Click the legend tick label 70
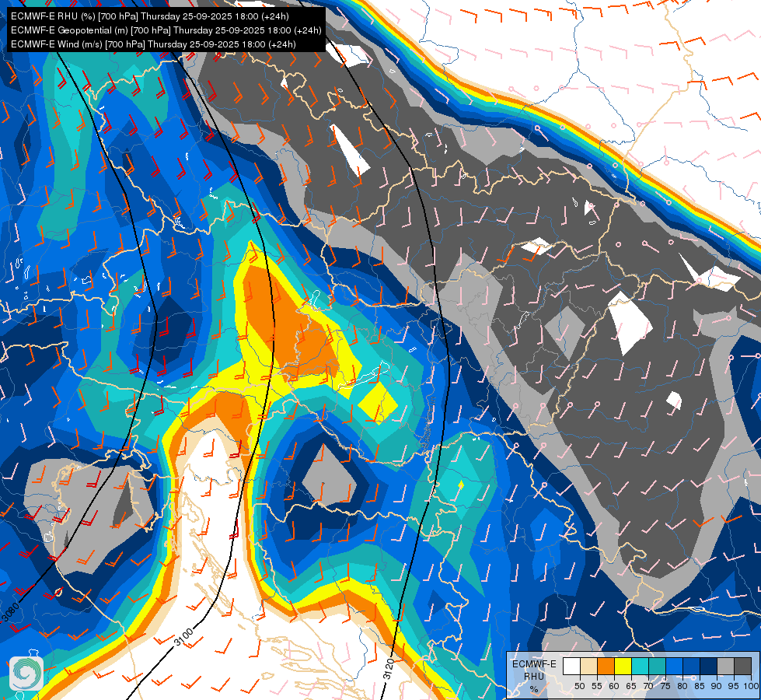The image size is (761, 700). 648,687
